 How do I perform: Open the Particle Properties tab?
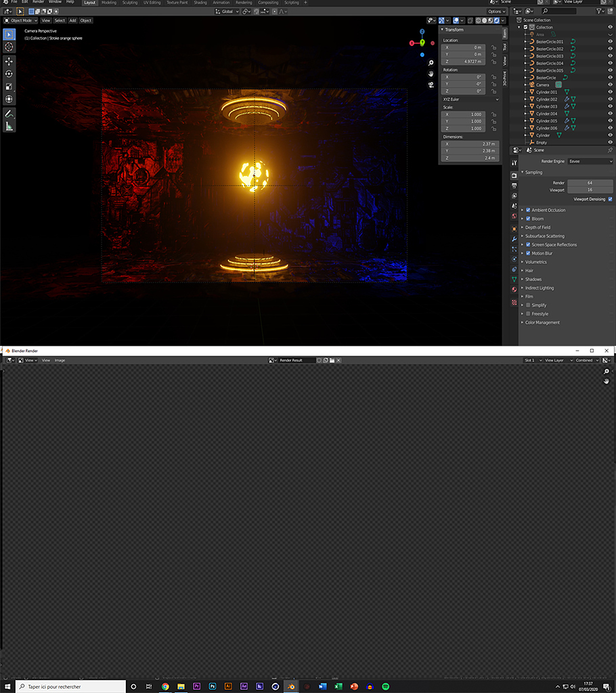click(515, 250)
